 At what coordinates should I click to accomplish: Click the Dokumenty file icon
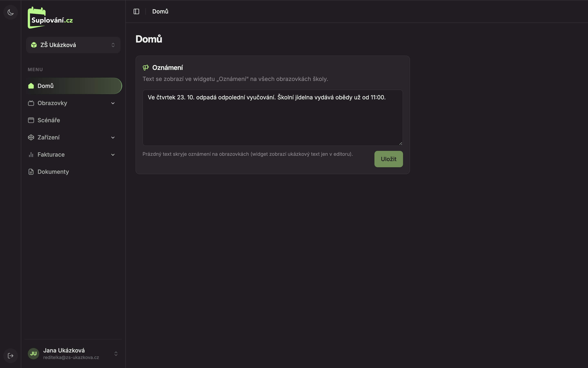tap(31, 172)
